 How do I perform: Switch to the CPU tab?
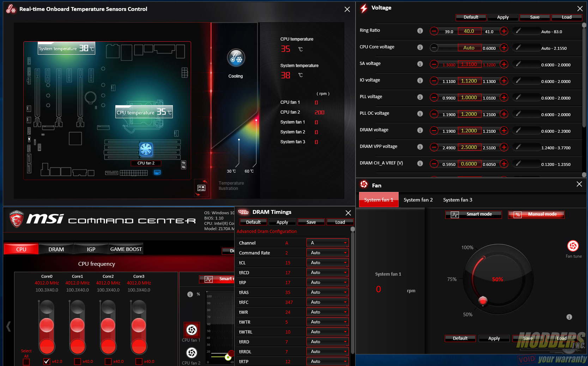tap(21, 249)
